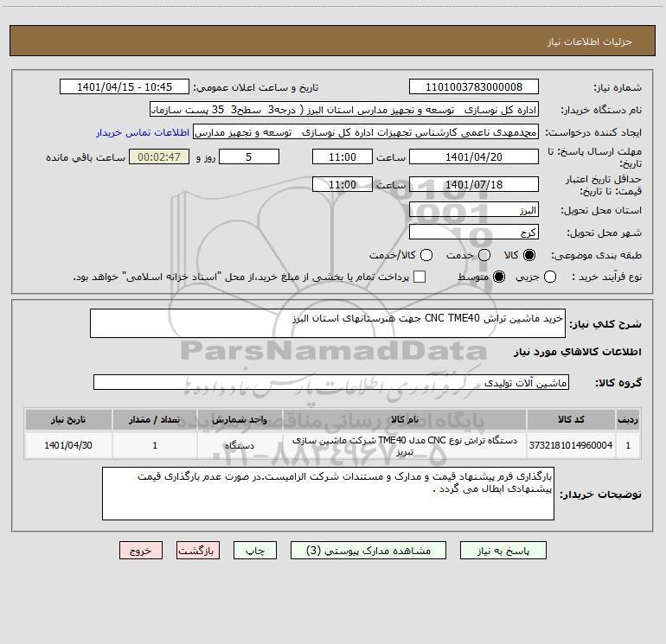Click the بازگشت back button
This screenshot has height=644, width=666.
coord(198,551)
